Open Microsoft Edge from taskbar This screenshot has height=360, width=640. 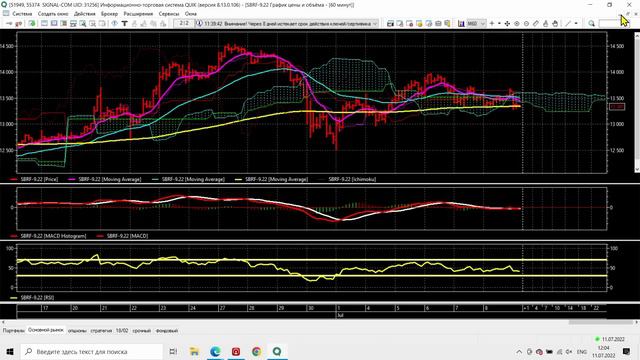point(215,351)
